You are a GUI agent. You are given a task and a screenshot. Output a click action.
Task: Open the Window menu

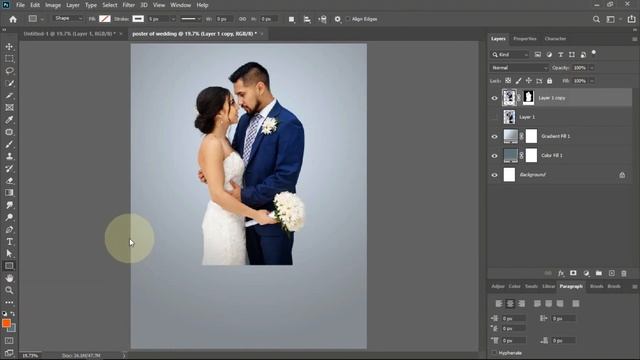coord(180,5)
